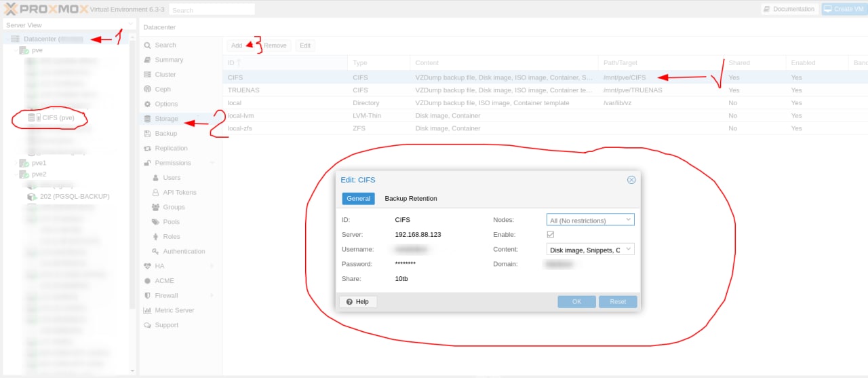Toggle the Enable checkbox in Edit dialog
Image resolution: width=868 pixels, height=378 pixels.
(551, 234)
